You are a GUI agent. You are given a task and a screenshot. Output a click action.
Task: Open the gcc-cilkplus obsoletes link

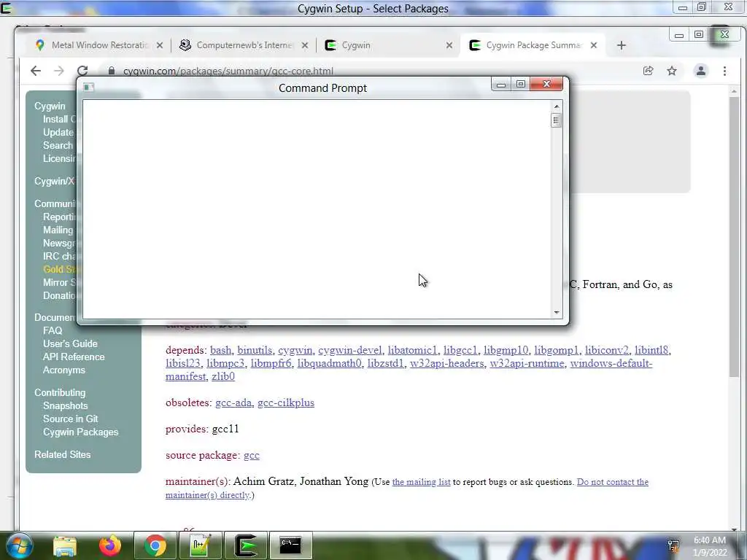pyautogui.click(x=286, y=402)
